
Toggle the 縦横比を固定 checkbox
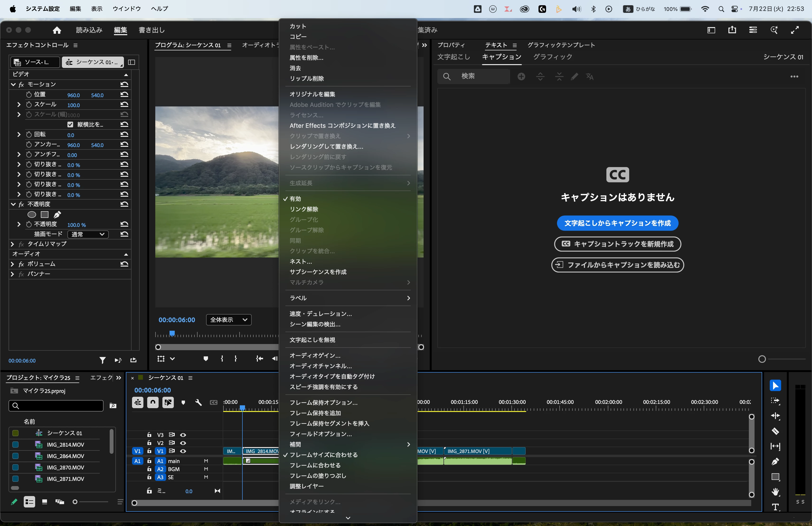tap(70, 124)
